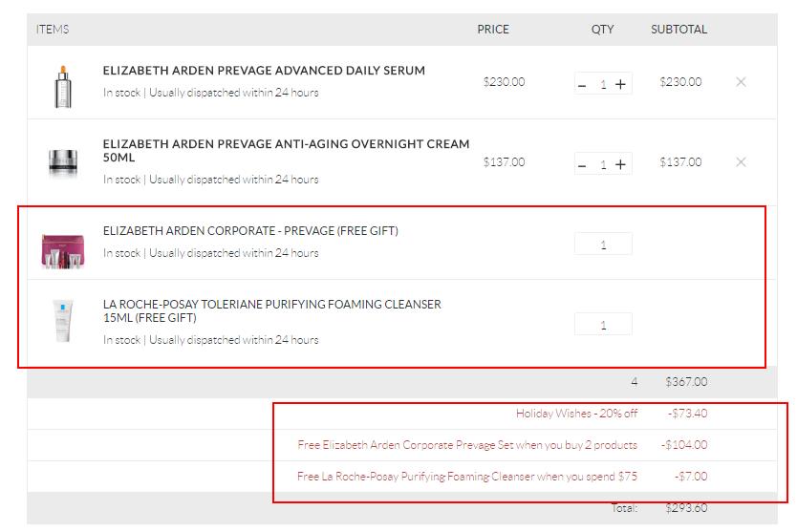The width and height of the screenshot is (797, 532).
Task: Open Prevage Advanced Daily Serum product image
Action: click(63, 86)
